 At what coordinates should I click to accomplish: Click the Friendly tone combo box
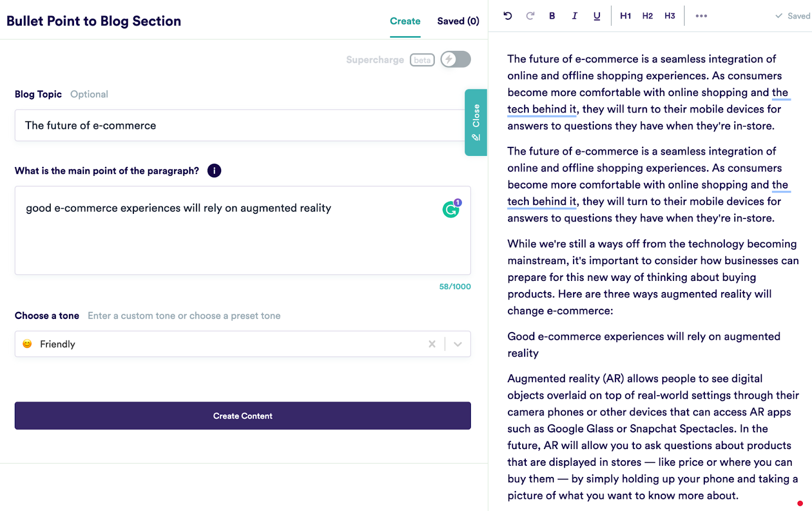click(243, 344)
